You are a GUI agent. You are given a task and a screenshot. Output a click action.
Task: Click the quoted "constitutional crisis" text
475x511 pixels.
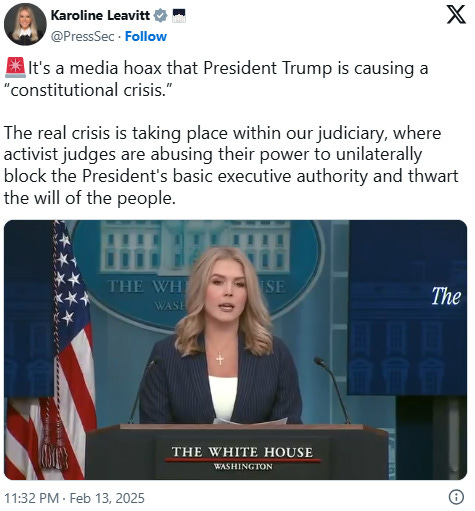[88, 90]
